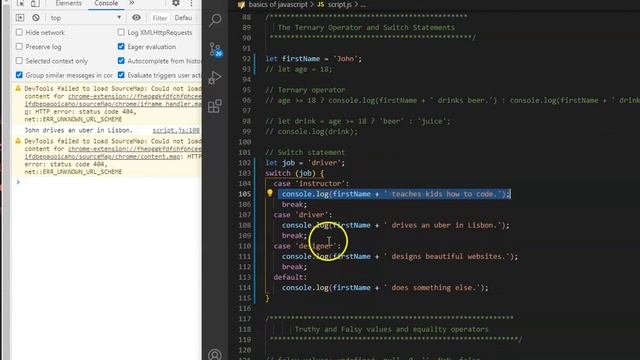Create live expression with eye icon
640x360 pixels.
point(136,18)
